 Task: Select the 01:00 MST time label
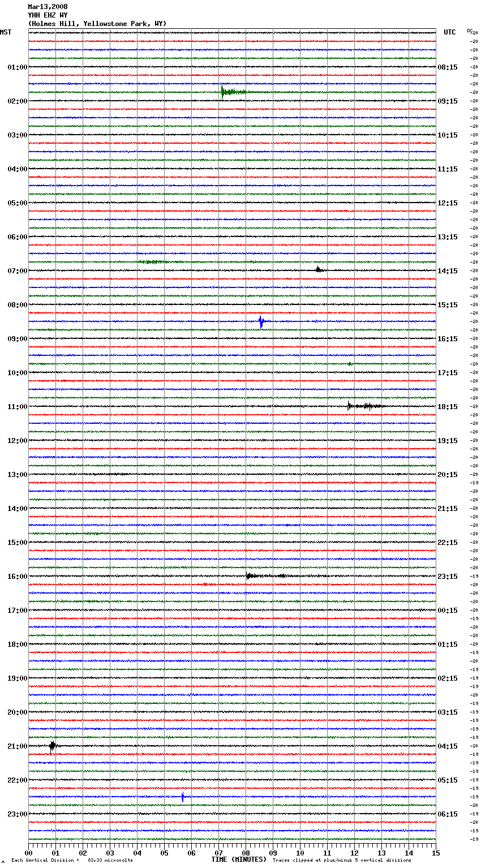[x=17, y=67]
